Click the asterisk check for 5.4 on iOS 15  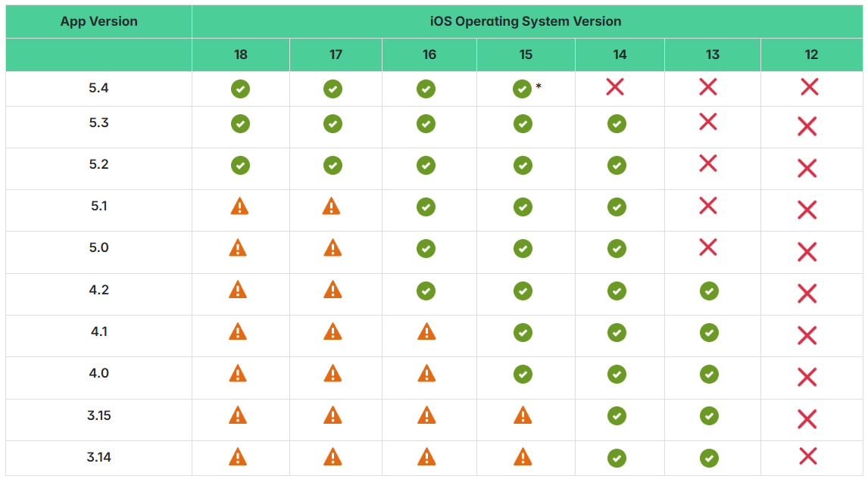(x=522, y=89)
